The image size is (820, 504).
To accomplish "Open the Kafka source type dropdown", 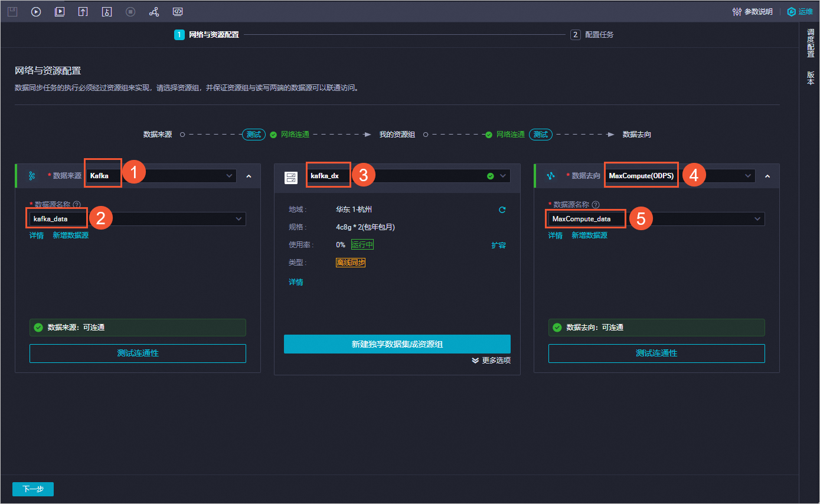I will (x=161, y=176).
